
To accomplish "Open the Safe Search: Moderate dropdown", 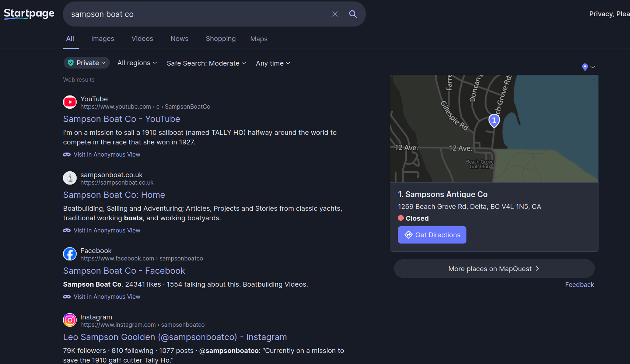I will (x=206, y=63).
